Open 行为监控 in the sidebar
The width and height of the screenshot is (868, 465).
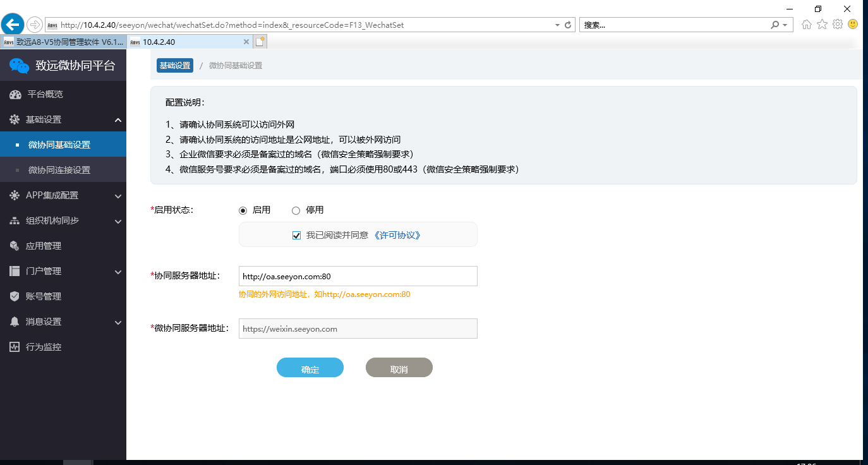click(x=63, y=347)
